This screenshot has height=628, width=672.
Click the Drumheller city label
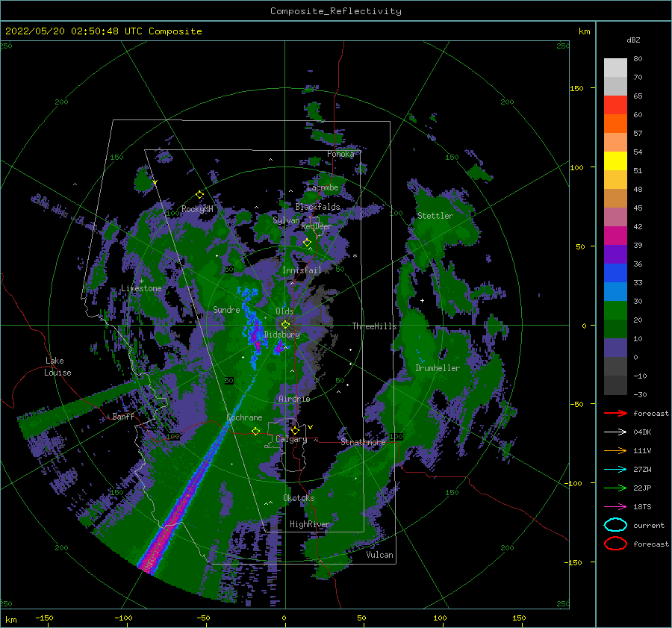tap(438, 368)
